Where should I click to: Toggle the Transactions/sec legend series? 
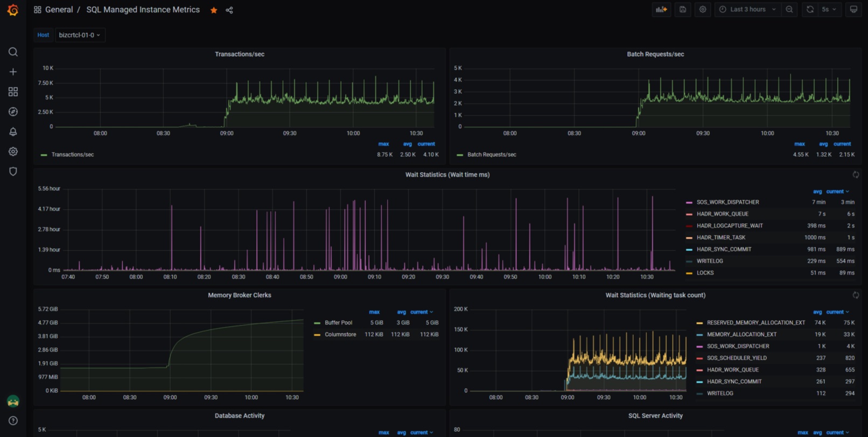[73, 154]
